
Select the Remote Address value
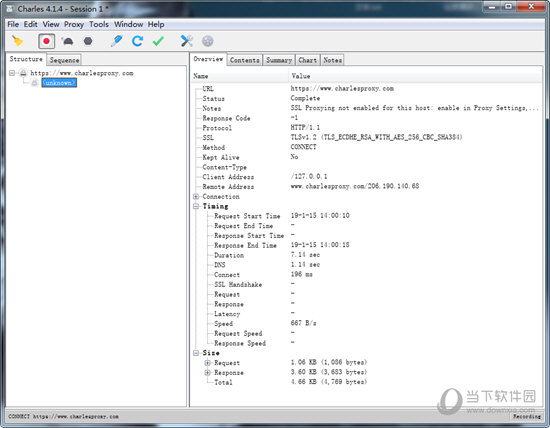(x=355, y=186)
